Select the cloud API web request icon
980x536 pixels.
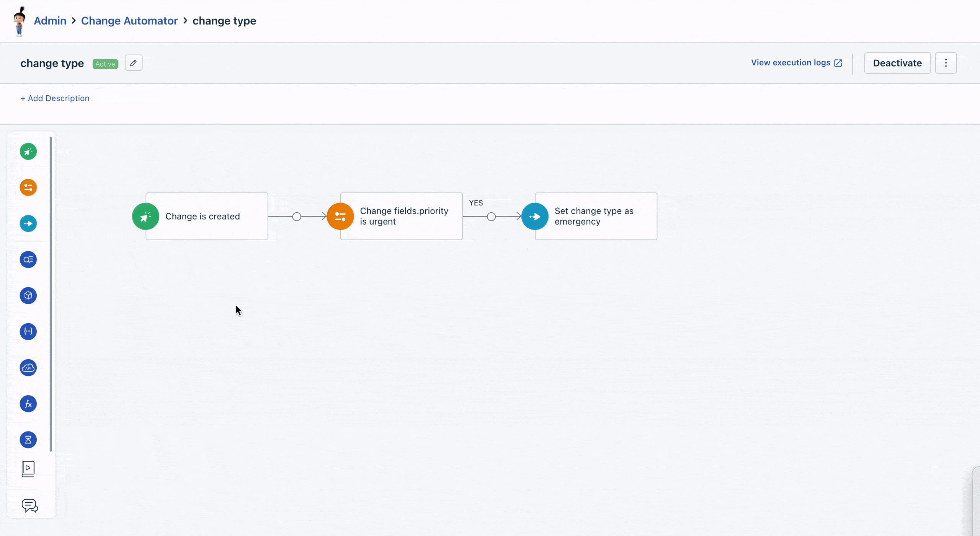28,368
